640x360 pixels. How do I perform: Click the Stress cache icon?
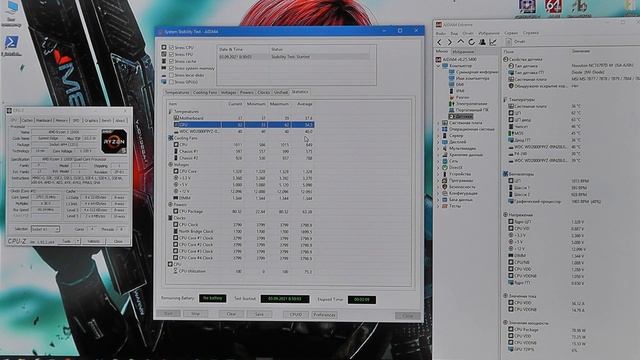[164, 61]
